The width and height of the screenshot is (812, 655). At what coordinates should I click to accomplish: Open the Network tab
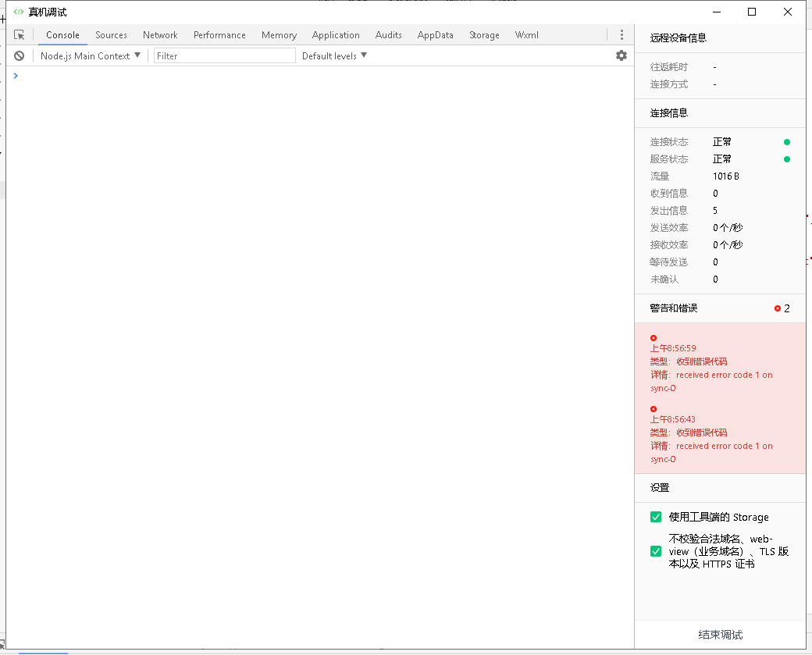(160, 35)
